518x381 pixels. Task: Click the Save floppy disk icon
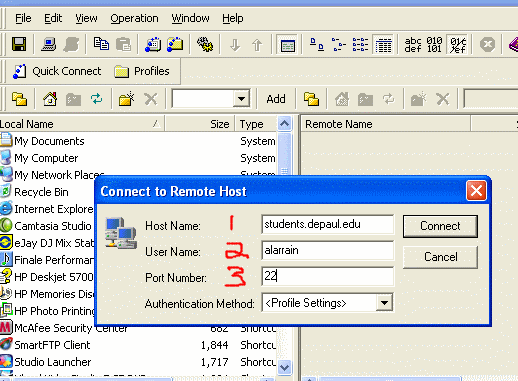coord(19,44)
